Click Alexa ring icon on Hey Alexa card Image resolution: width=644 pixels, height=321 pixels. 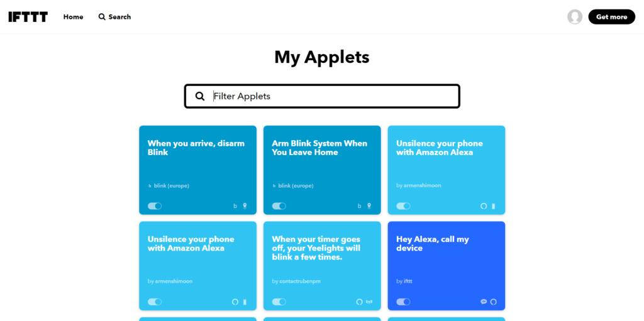[493, 302]
